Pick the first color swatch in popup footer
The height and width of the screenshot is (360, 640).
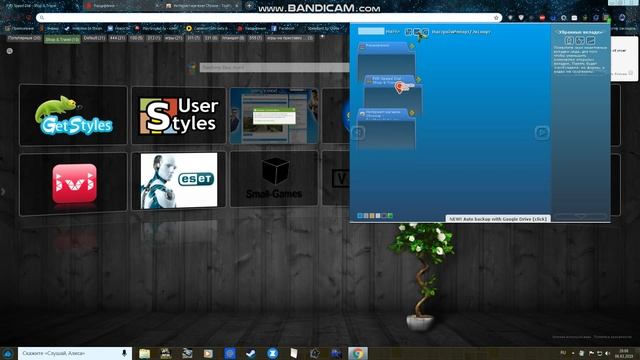(x=360, y=216)
